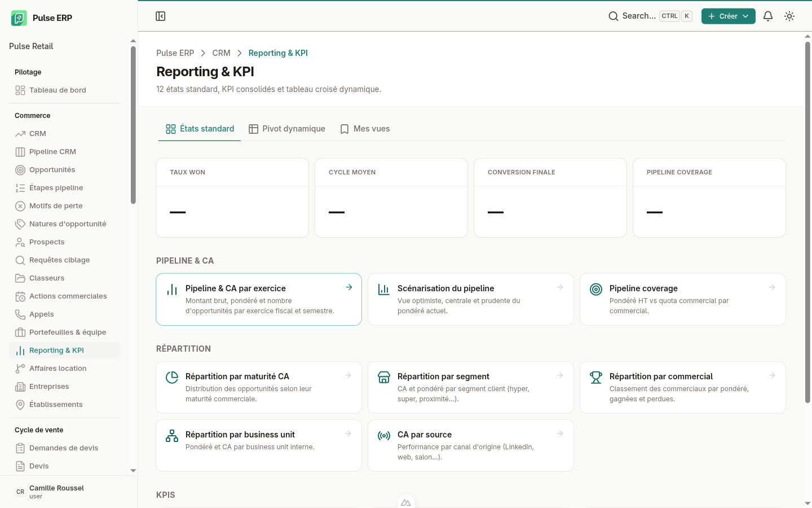Click the Affaires location branch icon
The image size is (812, 508).
(20, 369)
